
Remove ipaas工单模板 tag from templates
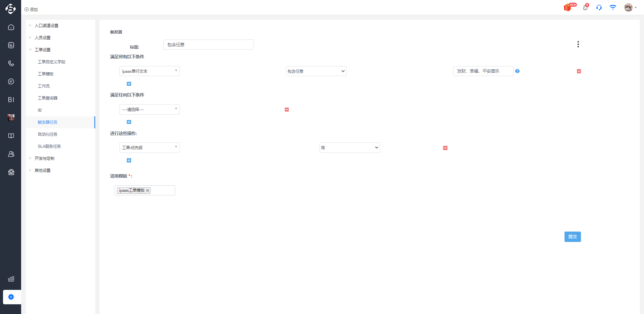click(148, 190)
